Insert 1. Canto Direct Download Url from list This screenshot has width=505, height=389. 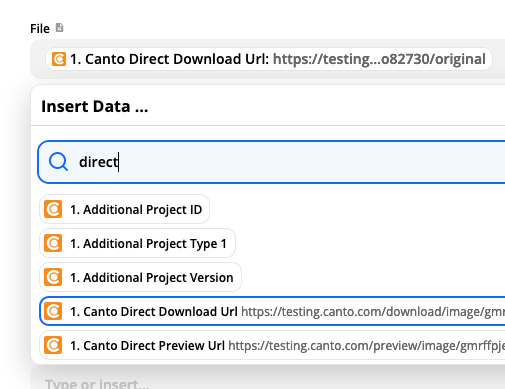tap(272, 311)
